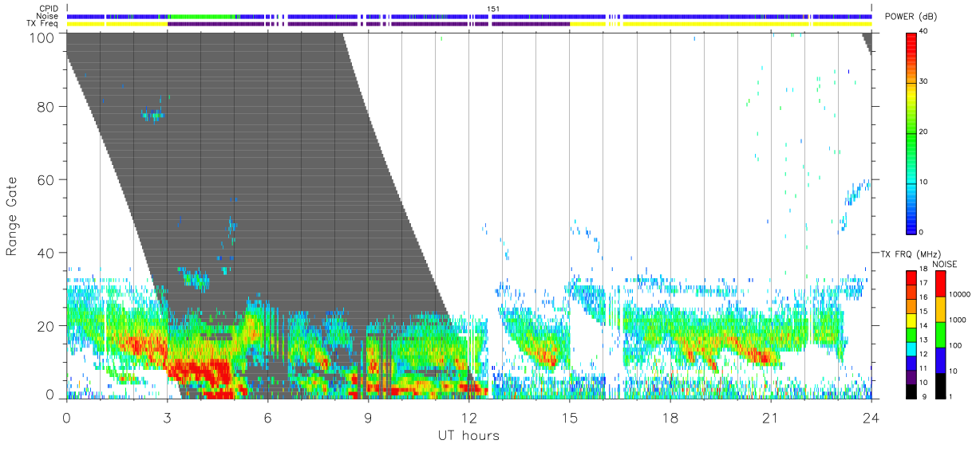980x452 pixels.
Task: Click the yellow segment of the TX FRQ color bar
Action: (x=911, y=321)
